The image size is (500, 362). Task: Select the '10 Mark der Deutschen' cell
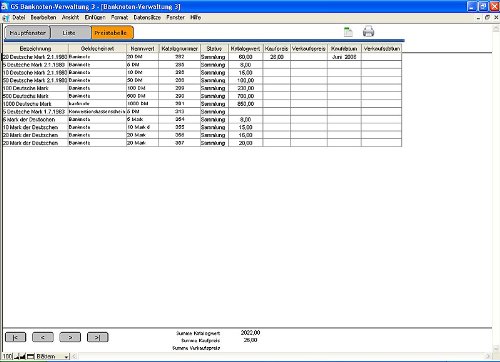tap(35, 127)
